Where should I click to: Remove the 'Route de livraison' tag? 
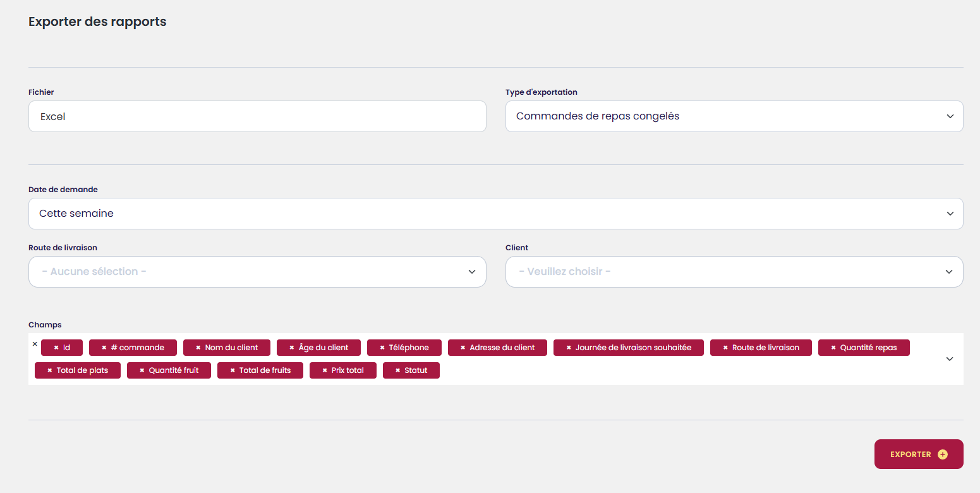pos(725,348)
